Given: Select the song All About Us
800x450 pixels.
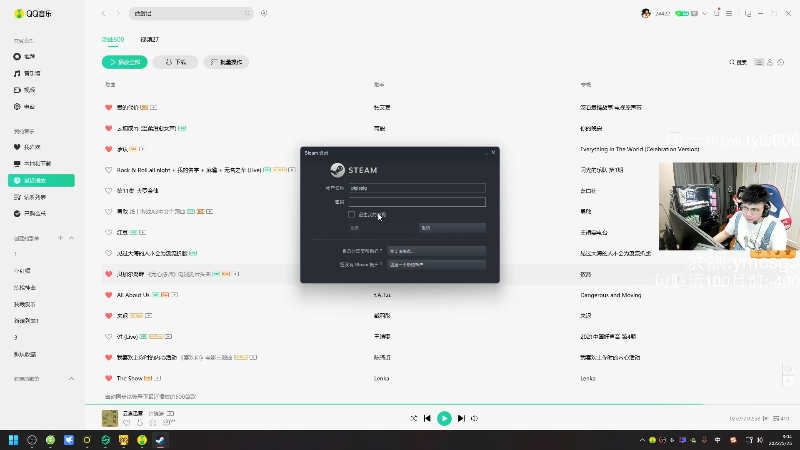Looking at the screenshot, I should point(133,295).
